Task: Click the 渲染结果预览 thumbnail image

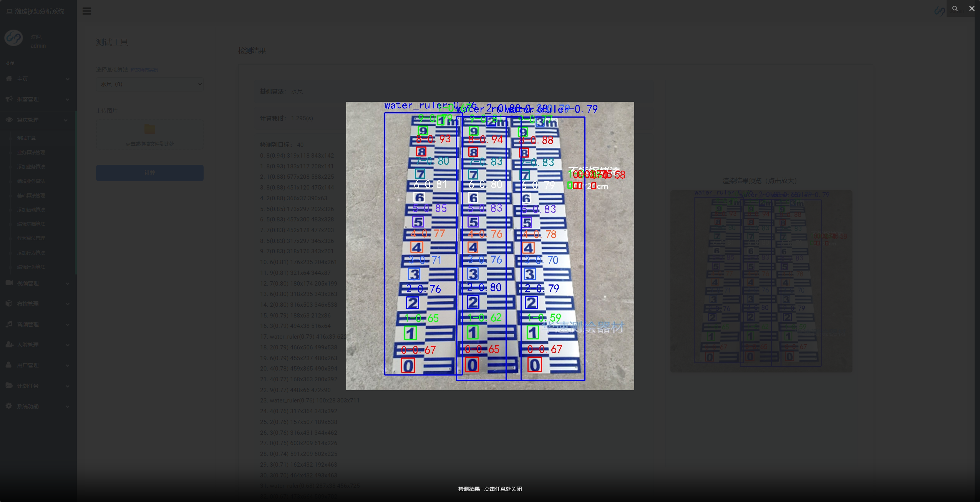Action: tap(761, 281)
